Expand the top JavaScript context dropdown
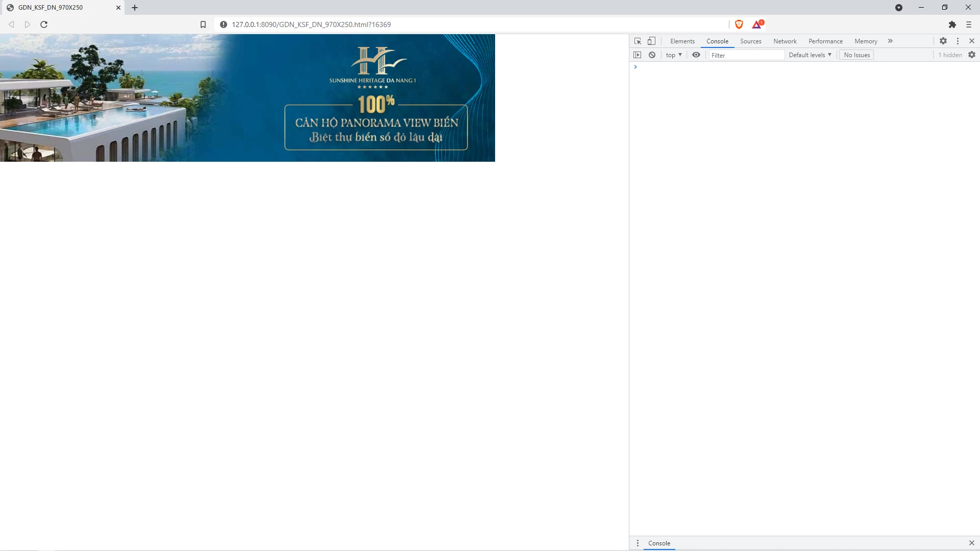This screenshot has width=980, height=551. click(673, 55)
